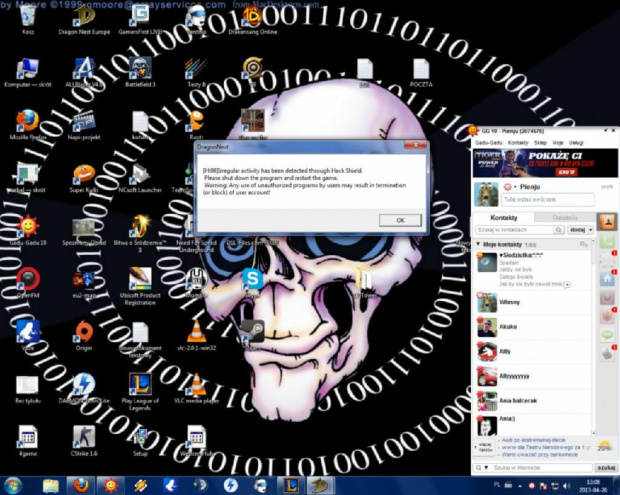Open the Mozilla Firefox desktop shortcut

coord(28,125)
